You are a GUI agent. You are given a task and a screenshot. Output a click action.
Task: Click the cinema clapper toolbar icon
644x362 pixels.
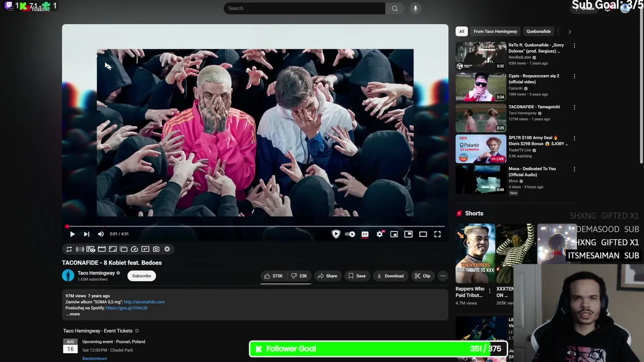pos(102,249)
